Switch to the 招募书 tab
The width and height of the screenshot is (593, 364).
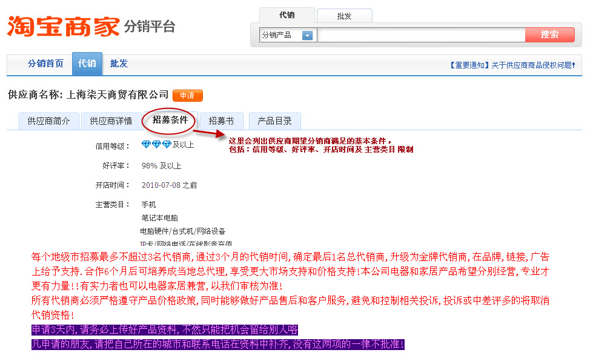coord(221,121)
